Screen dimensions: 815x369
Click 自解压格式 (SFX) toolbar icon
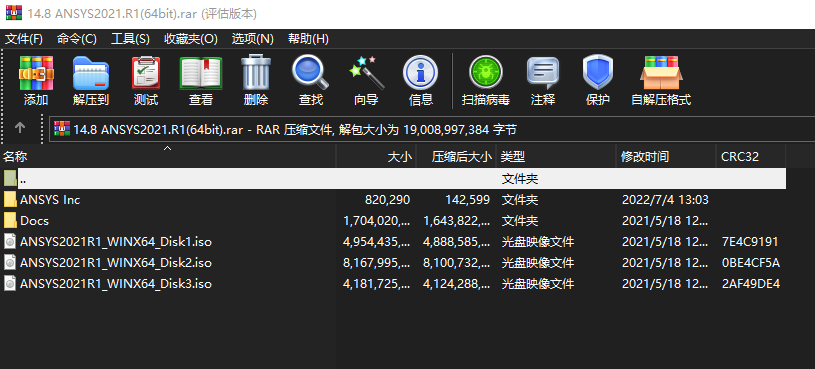click(x=661, y=73)
